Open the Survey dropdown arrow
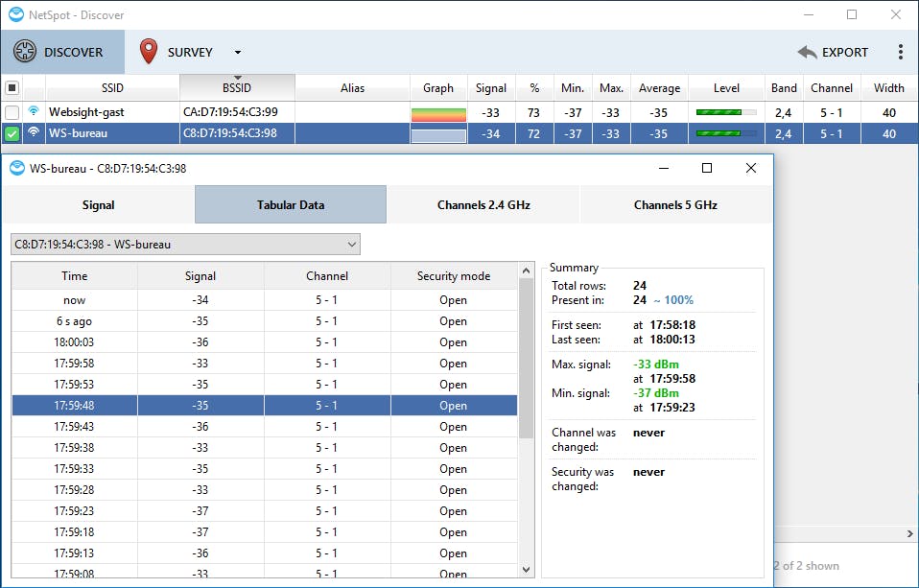 [x=237, y=52]
